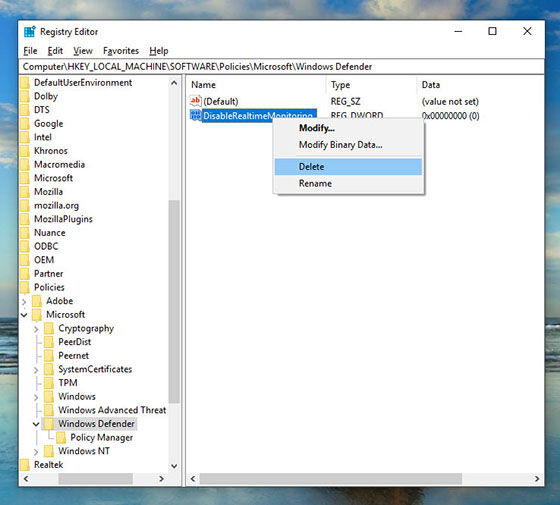This screenshot has width=560, height=505.
Task: Expand the Windows key under Microsoft
Action: pos(36,397)
